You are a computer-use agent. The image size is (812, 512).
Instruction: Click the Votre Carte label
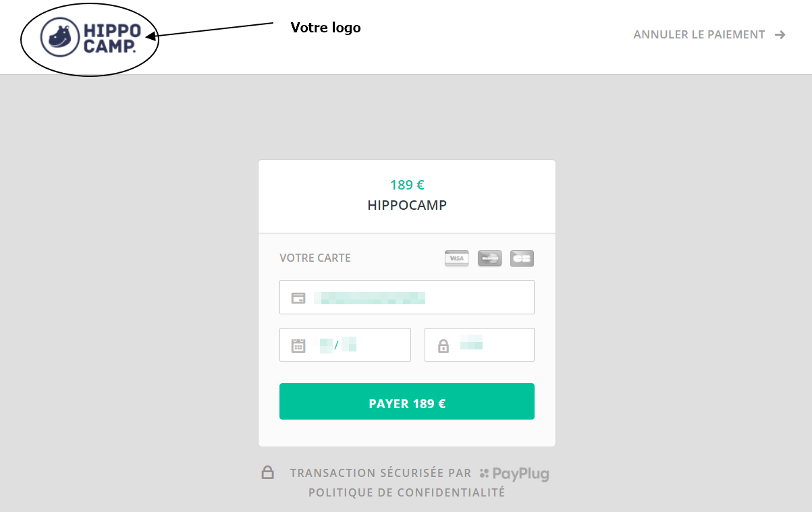point(315,258)
